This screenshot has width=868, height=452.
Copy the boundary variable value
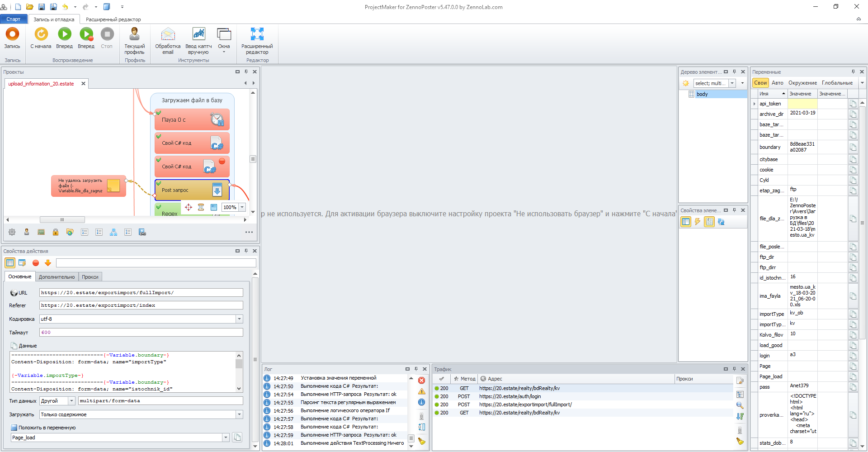(853, 147)
